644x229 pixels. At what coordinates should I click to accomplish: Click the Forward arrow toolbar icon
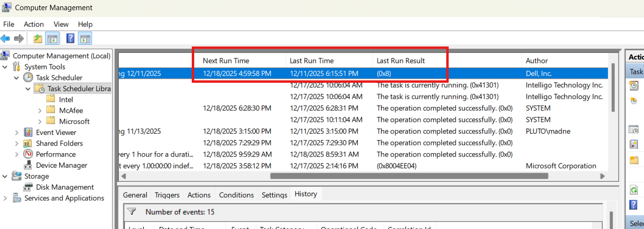tap(19, 38)
